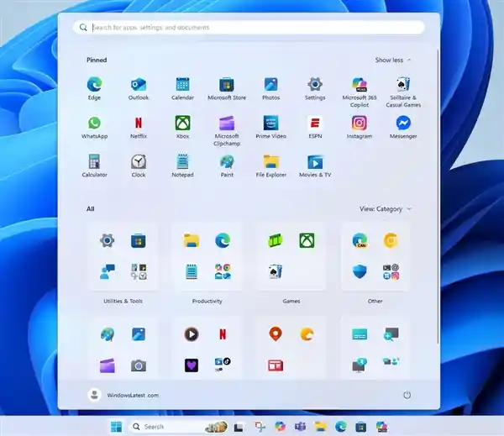Image resolution: width=504 pixels, height=436 pixels.
Task: Open Netflix in the entertainment group
Action: [223, 334]
